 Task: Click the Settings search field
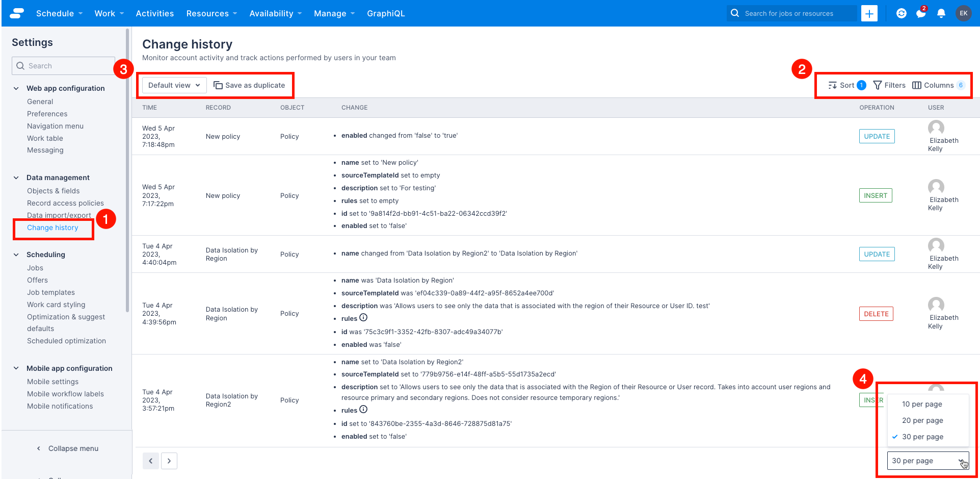63,65
